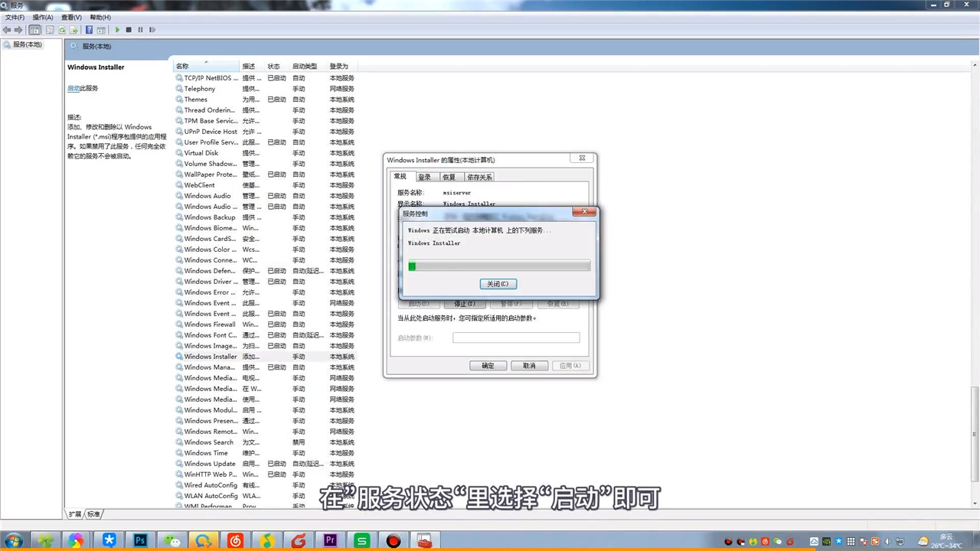Switch to the 依存关系 tab
Screen dimensions: 980x551
[x=479, y=177]
